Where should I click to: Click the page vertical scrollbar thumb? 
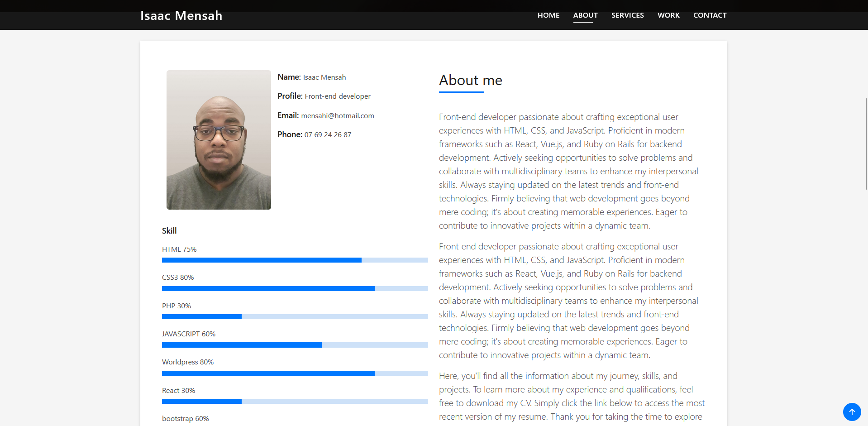pos(866,144)
